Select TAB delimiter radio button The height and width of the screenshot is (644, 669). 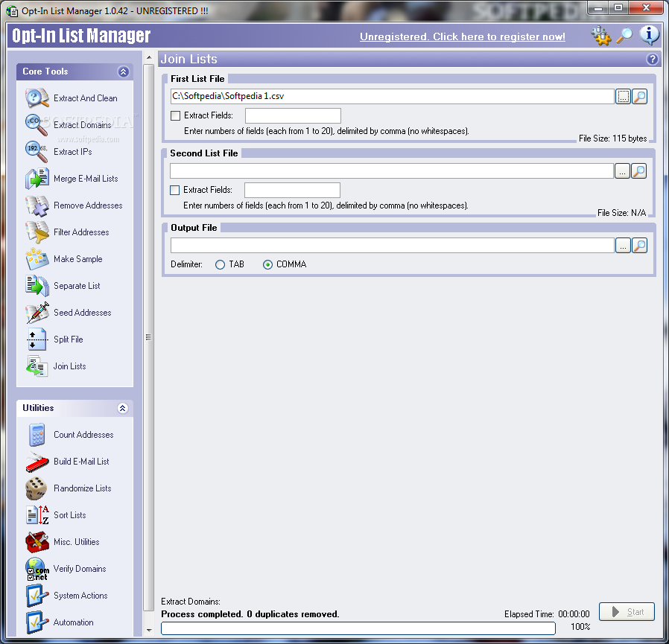(221, 265)
